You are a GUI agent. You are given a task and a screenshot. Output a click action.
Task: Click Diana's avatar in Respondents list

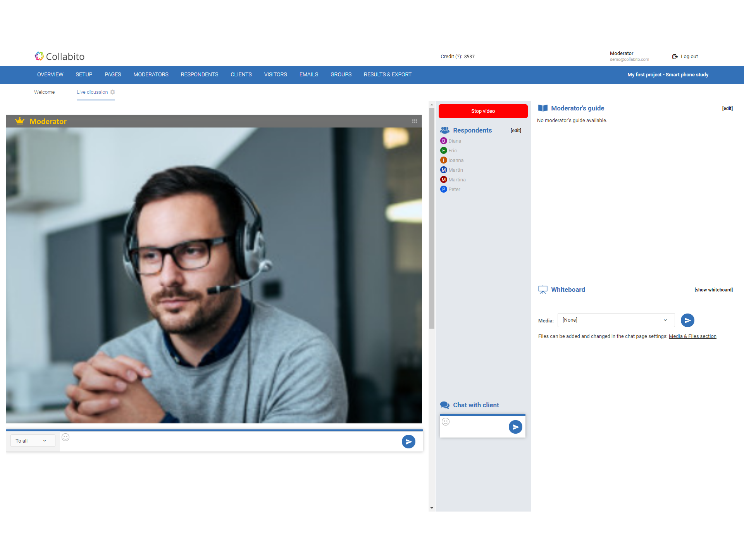point(444,141)
